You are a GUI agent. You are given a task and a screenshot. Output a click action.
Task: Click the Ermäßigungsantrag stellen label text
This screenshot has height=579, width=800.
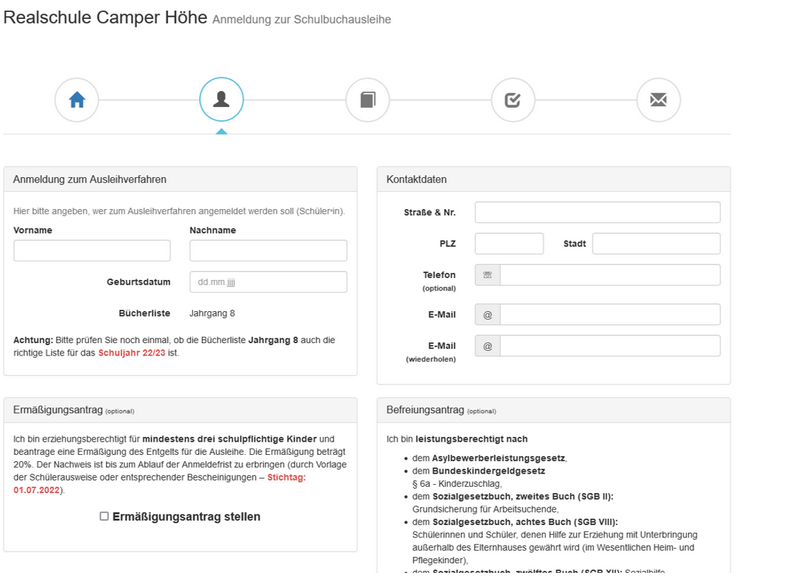coord(186,517)
